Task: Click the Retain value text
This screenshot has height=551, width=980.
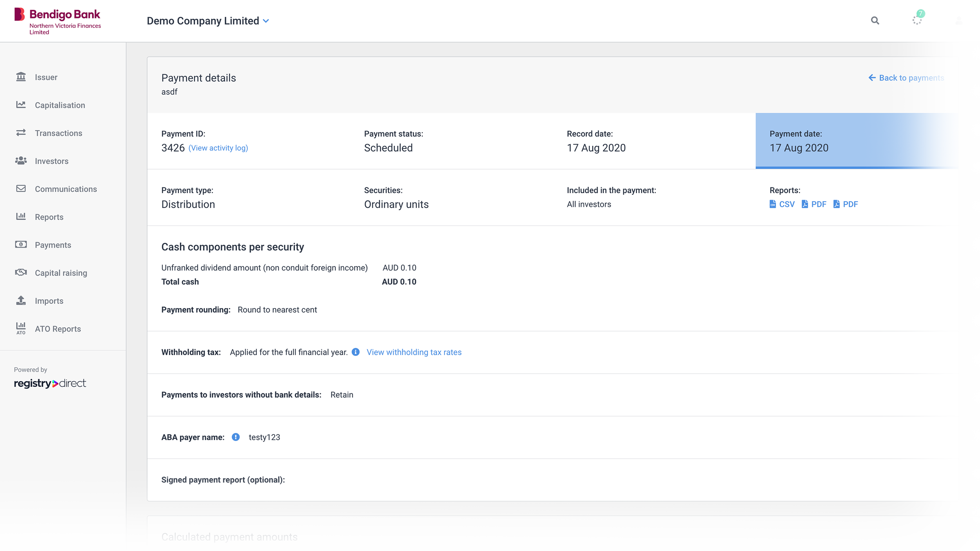Action: 342,395
